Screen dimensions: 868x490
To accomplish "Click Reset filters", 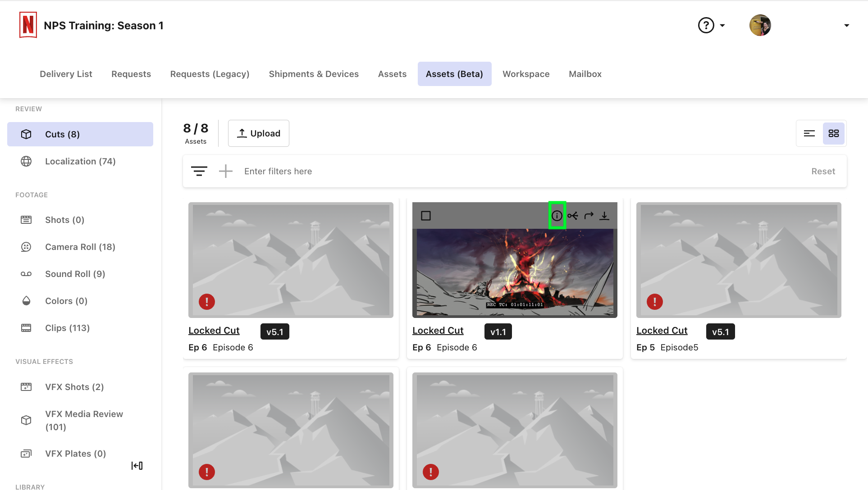I will (823, 171).
